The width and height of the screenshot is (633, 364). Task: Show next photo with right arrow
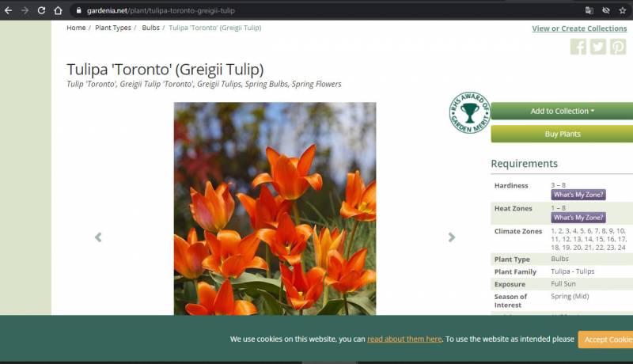coord(452,237)
